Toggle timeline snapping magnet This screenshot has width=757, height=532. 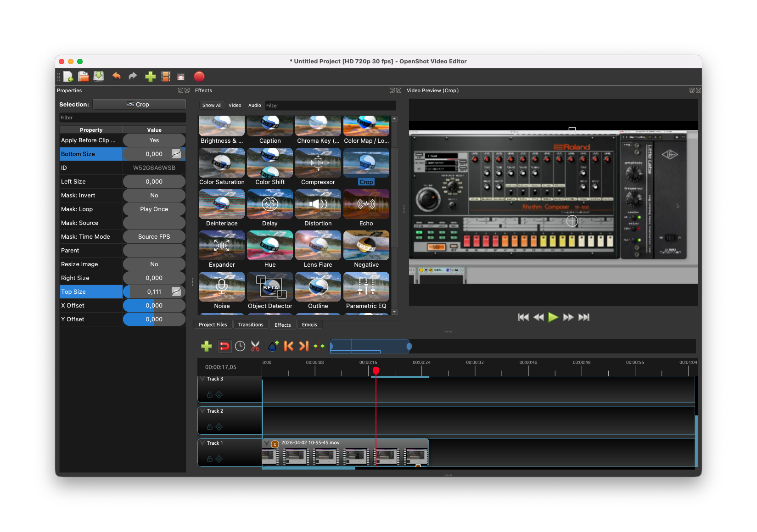224,346
